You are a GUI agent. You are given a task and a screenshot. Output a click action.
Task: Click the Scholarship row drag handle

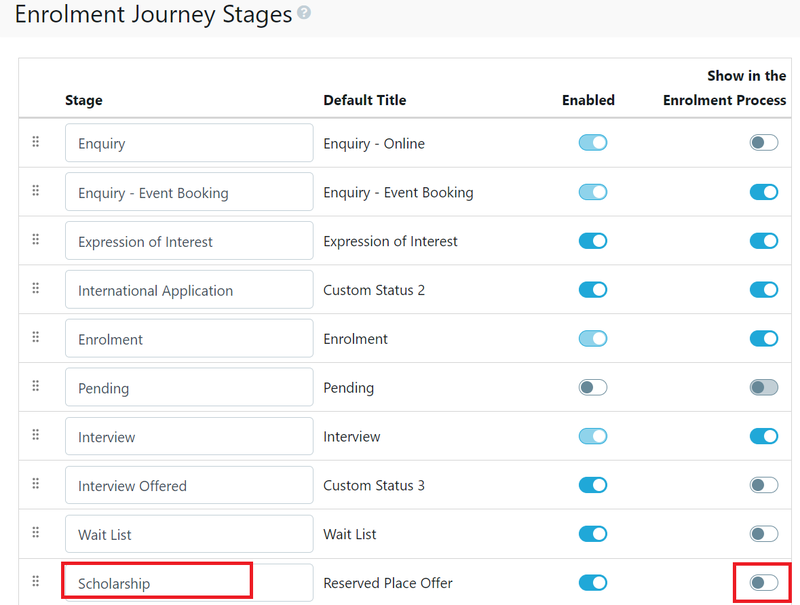(36, 581)
